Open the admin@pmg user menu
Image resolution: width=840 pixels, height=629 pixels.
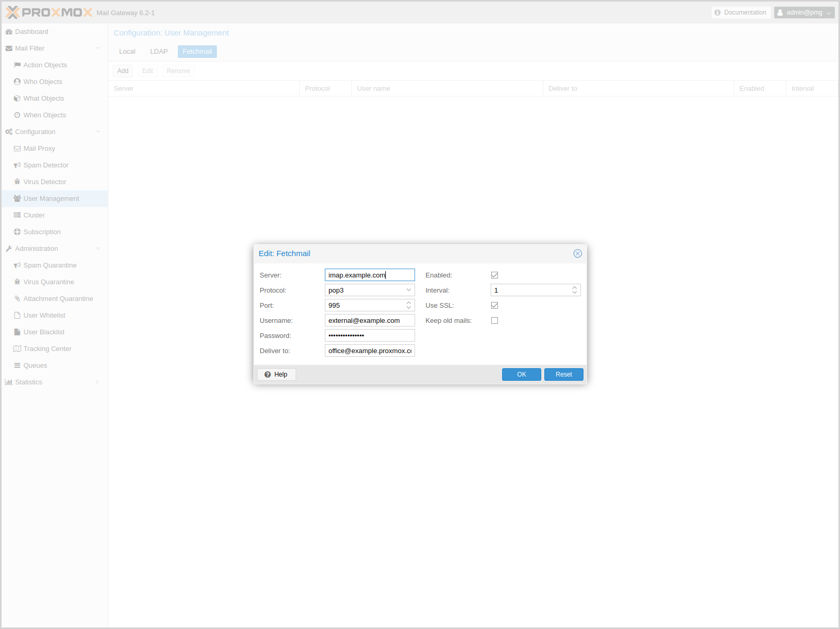coord(804,13)
